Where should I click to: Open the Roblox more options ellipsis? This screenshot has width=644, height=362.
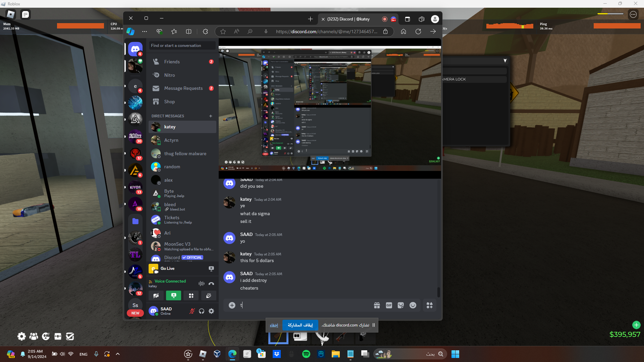pyautogui.click(x=633, y=14)
